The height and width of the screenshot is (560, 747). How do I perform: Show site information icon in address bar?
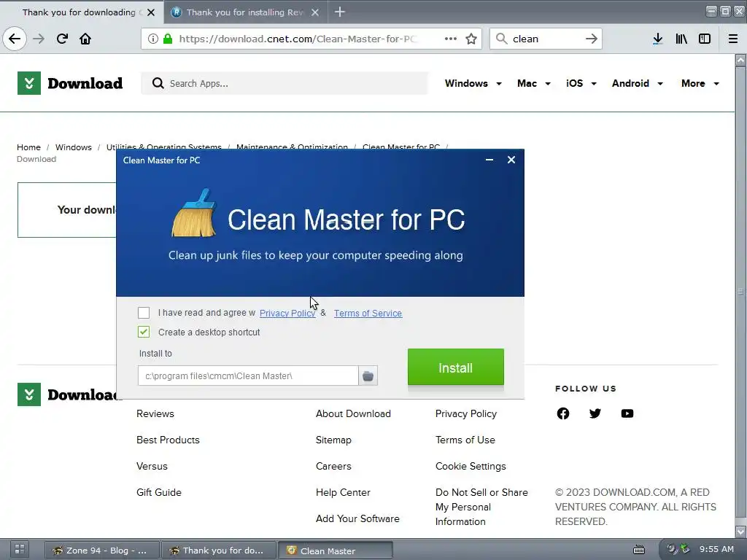tap(153, 39)
